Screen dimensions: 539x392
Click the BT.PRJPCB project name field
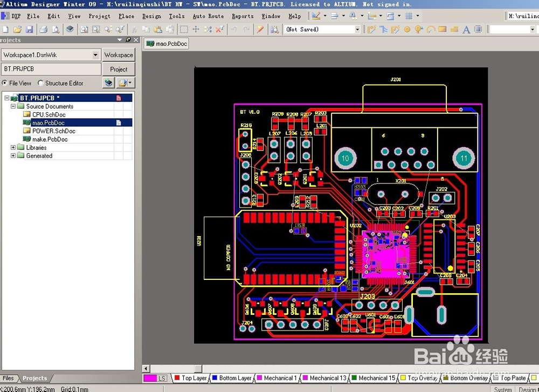[51, 69]
